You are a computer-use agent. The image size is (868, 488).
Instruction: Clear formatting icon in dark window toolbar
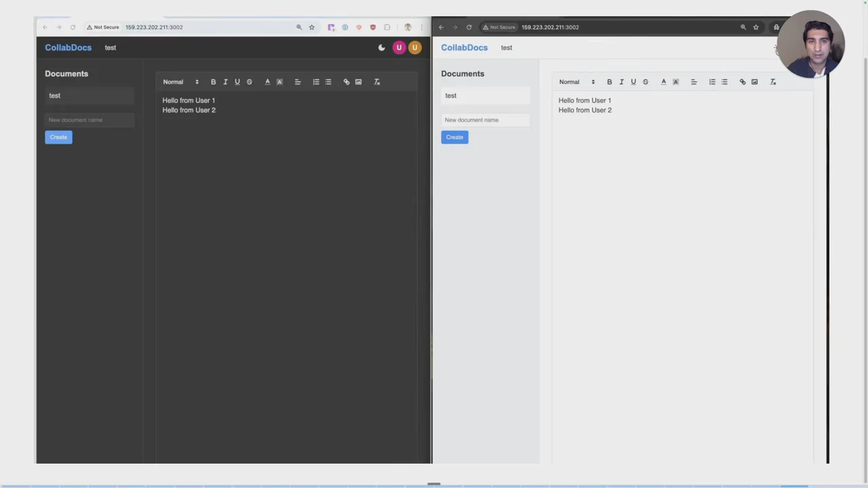[x=377, y=82]
